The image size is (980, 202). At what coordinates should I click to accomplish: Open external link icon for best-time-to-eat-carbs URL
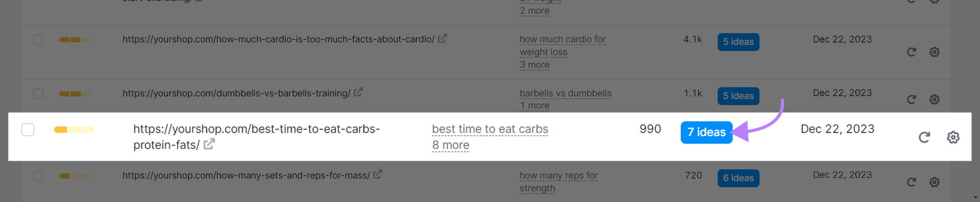click(x=209, y=144)
